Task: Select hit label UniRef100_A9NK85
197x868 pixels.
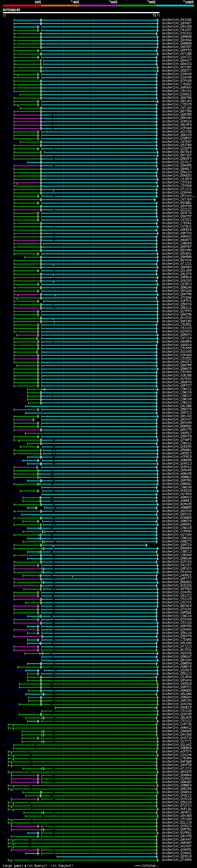Action: [x=177, y=460]
